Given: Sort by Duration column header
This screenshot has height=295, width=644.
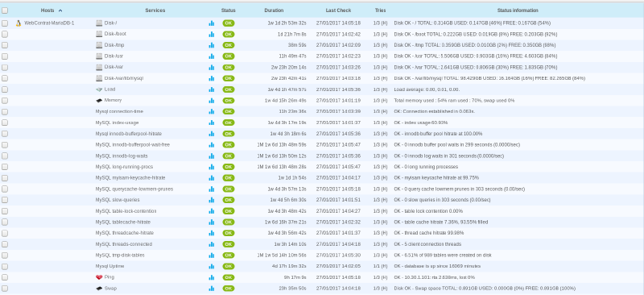Looking at the screenshot, I should (x=274, y=10).
